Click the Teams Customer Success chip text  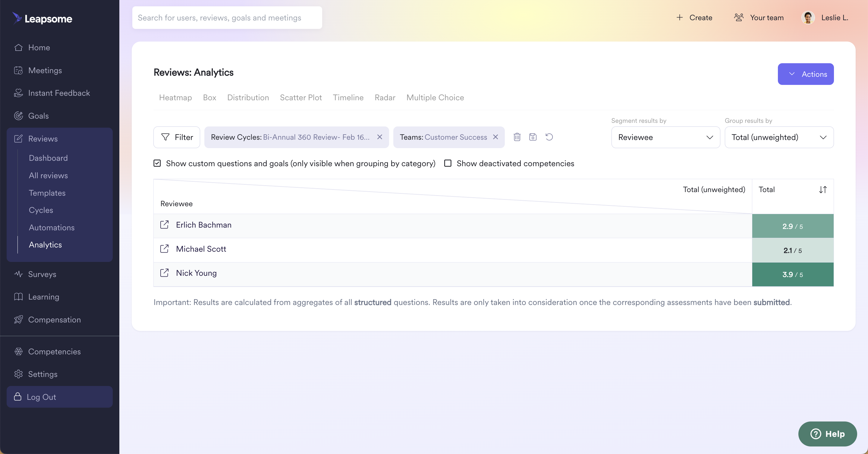(443, 137)
